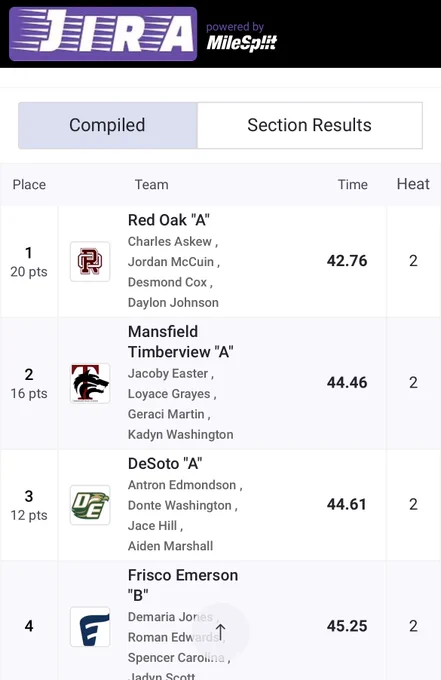441x680 pixels.
Task: Switch to the Compiled tab
Action: tap(108, 125)
